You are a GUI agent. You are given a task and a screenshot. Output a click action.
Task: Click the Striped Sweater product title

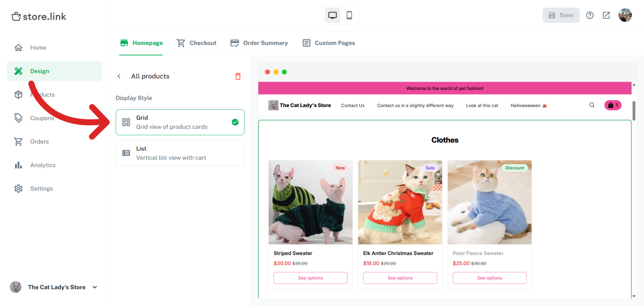293,253
